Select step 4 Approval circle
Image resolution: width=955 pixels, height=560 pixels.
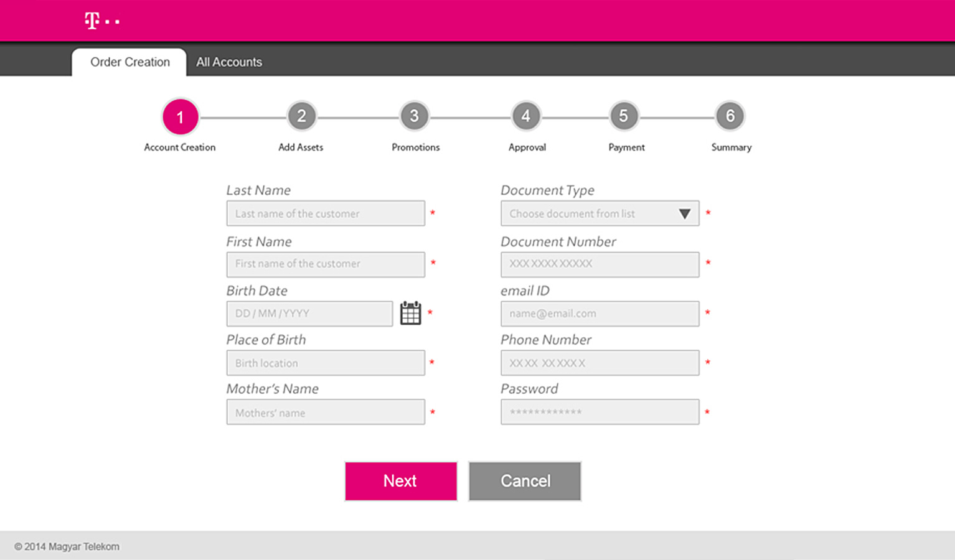pos(526,116)
